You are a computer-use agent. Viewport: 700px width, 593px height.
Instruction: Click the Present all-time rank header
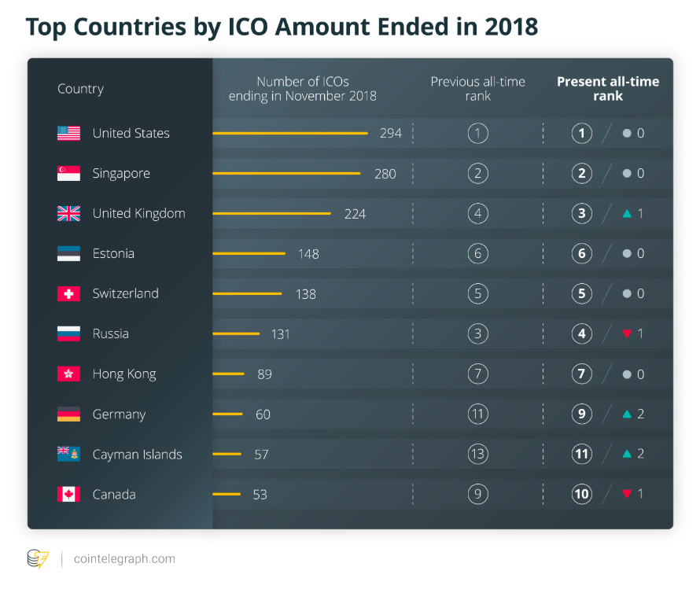click(x=608, y=89)
